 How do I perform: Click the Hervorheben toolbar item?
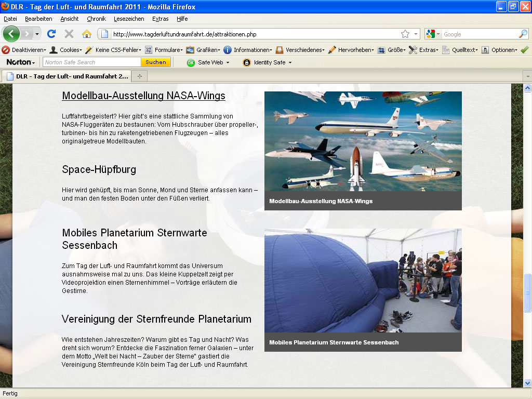click(351, 50)
